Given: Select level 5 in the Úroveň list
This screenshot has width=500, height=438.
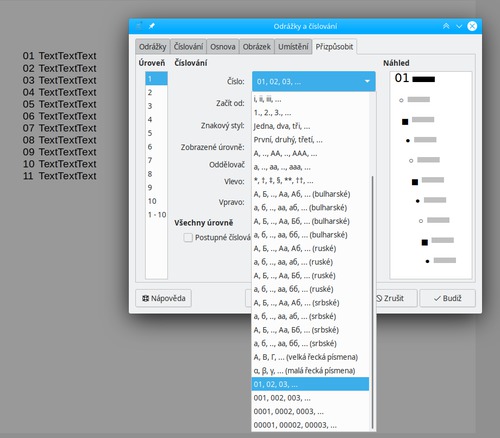Looking at the screenshot, I should (156, 133).
